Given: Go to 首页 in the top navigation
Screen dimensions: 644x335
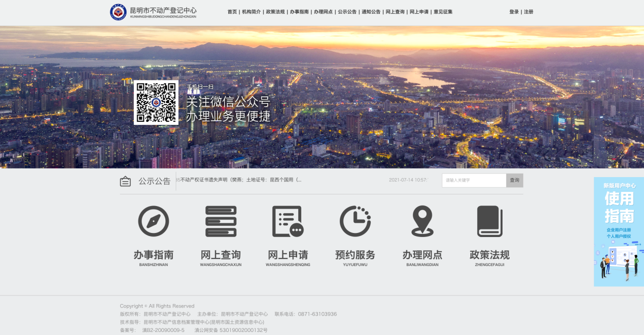Looking at the screenshot, I should (x=232, y=12).
